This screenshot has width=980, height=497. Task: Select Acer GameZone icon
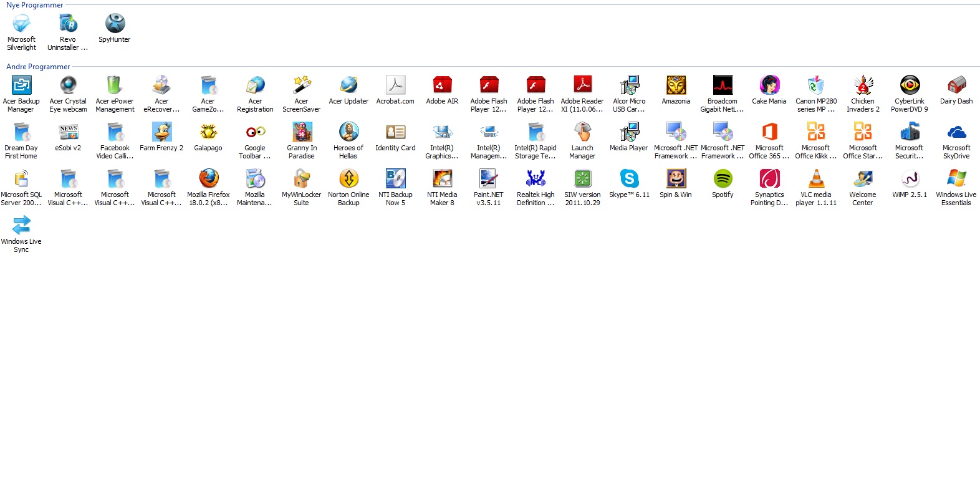coord(208,85)
